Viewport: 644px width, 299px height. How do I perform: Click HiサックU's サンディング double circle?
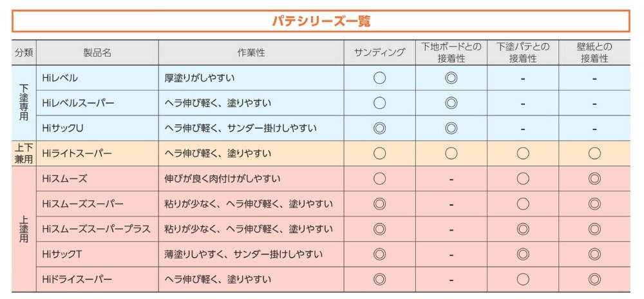click(379, 128)
